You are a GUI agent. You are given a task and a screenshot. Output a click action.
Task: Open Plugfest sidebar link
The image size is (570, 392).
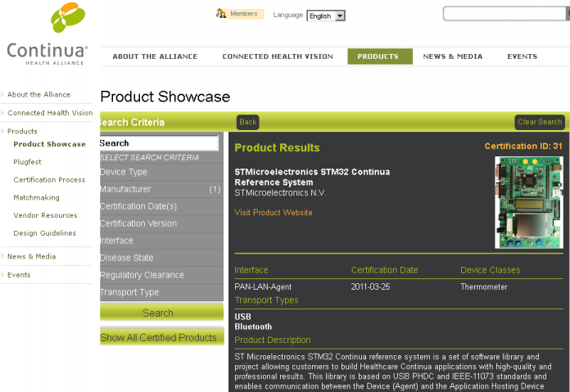click(27, 162)
